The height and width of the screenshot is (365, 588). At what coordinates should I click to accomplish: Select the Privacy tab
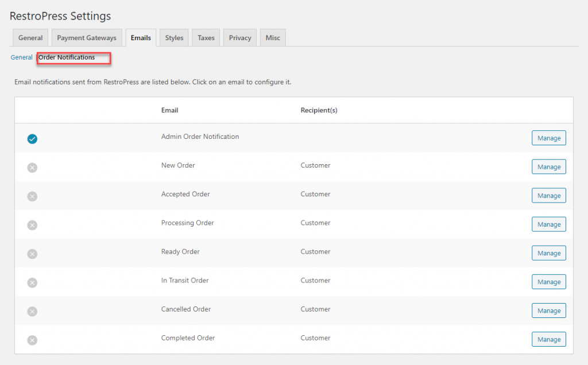(x=240, y=38)
